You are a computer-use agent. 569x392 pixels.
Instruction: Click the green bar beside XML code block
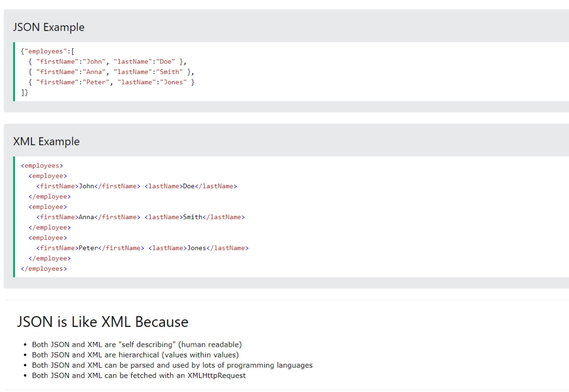pyautogui.click(x=14, y=217)
